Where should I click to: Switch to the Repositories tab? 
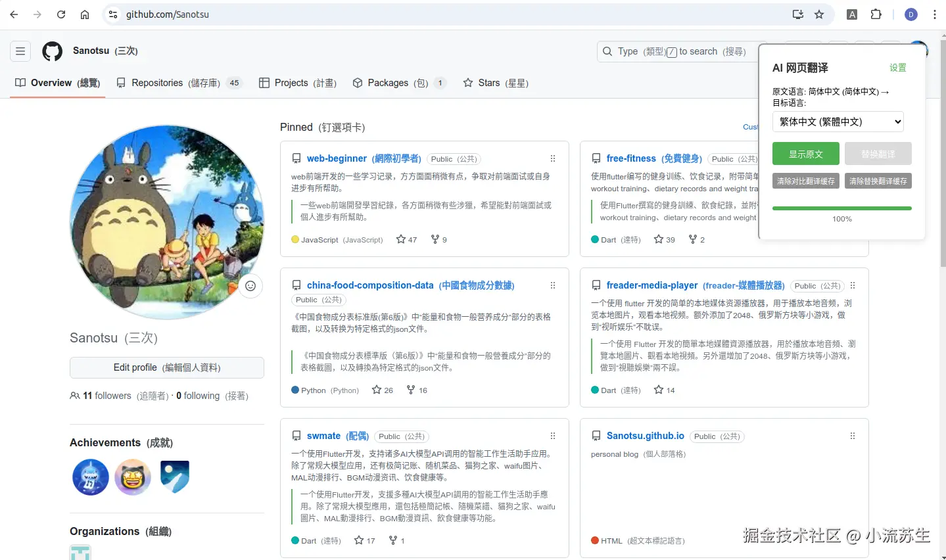pyautogui.click(x=156, y=83)
